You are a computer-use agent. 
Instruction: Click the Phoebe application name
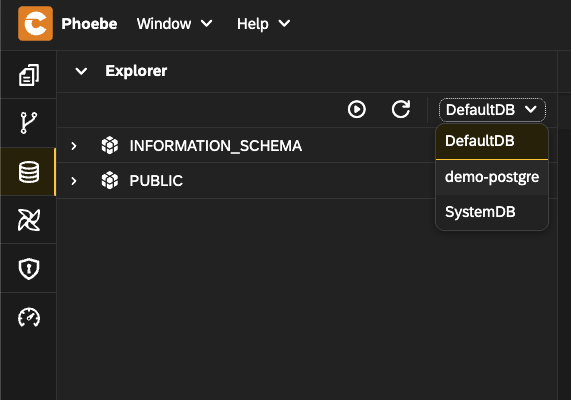(89, 24)
